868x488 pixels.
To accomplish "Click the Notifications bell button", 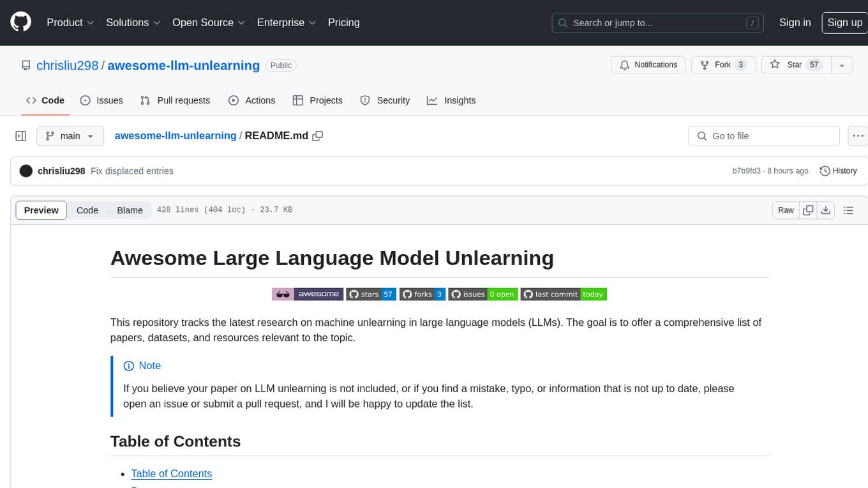I will [648, 65].
